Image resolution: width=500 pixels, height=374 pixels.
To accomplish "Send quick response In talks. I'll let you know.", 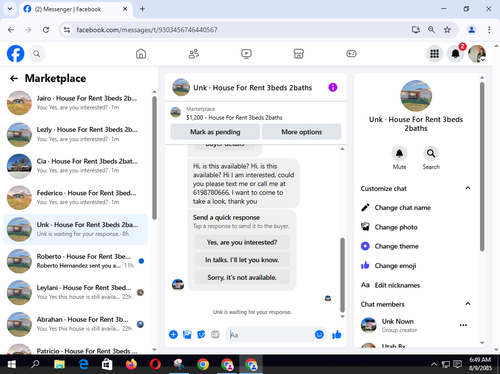I will [242, 260].
